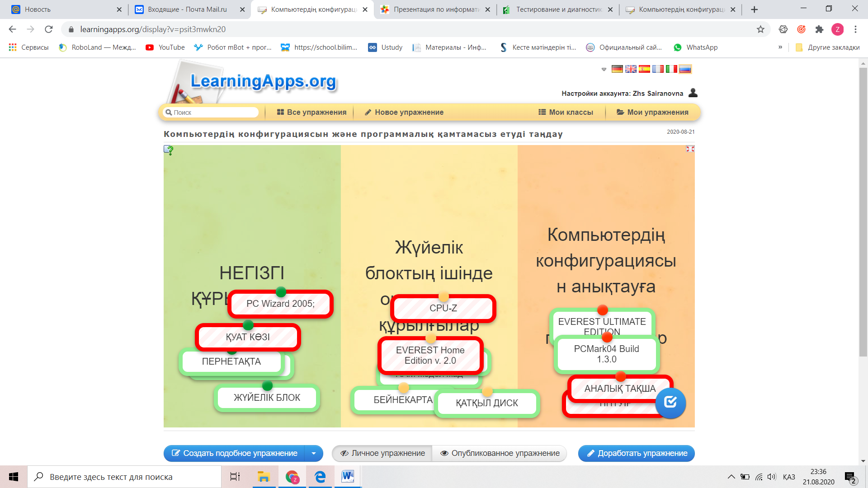Image resolution: width=868 pixels, height=488 pixels.
Task: Open Мои упражнения menu item
Action: (x=653, y=112)
